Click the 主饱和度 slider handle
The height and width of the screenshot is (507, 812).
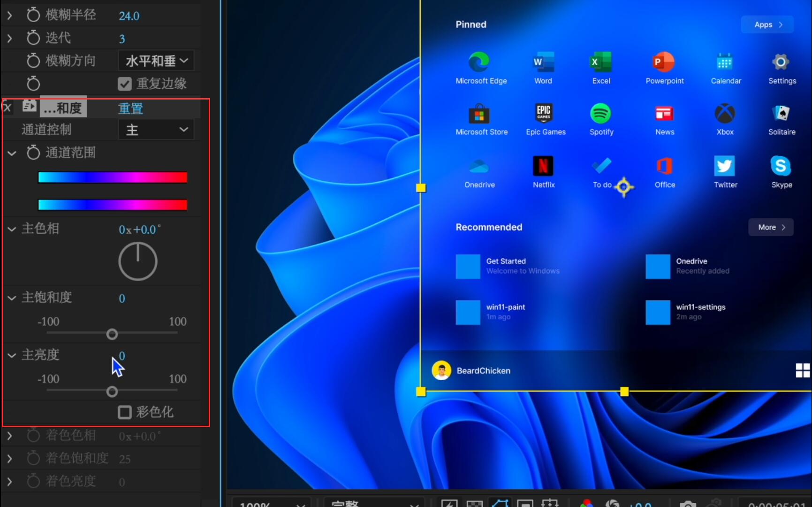click(112, 334)
